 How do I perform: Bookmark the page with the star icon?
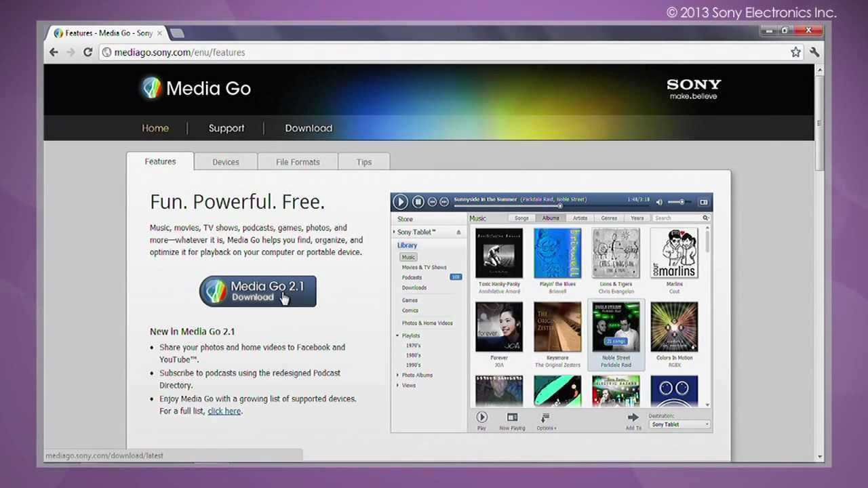coord(795,52)
